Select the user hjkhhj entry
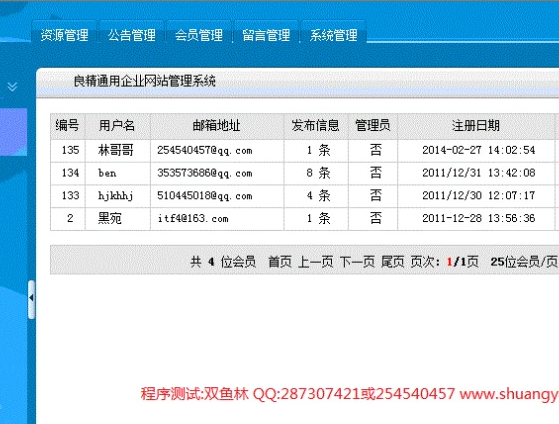 (116, 196)
